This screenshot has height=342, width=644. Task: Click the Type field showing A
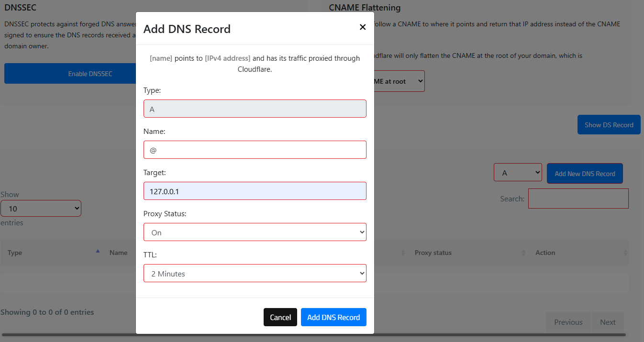[x=255, y=109]
